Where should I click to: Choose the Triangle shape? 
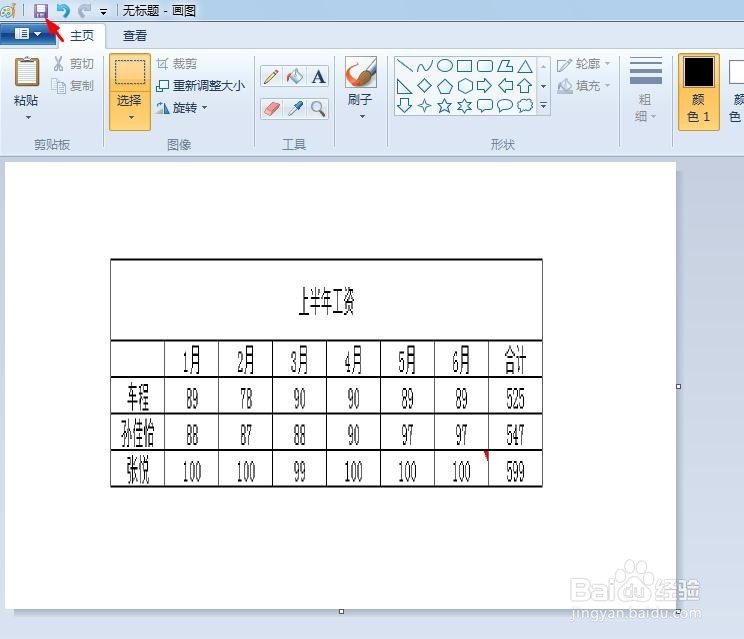(525, 66)
